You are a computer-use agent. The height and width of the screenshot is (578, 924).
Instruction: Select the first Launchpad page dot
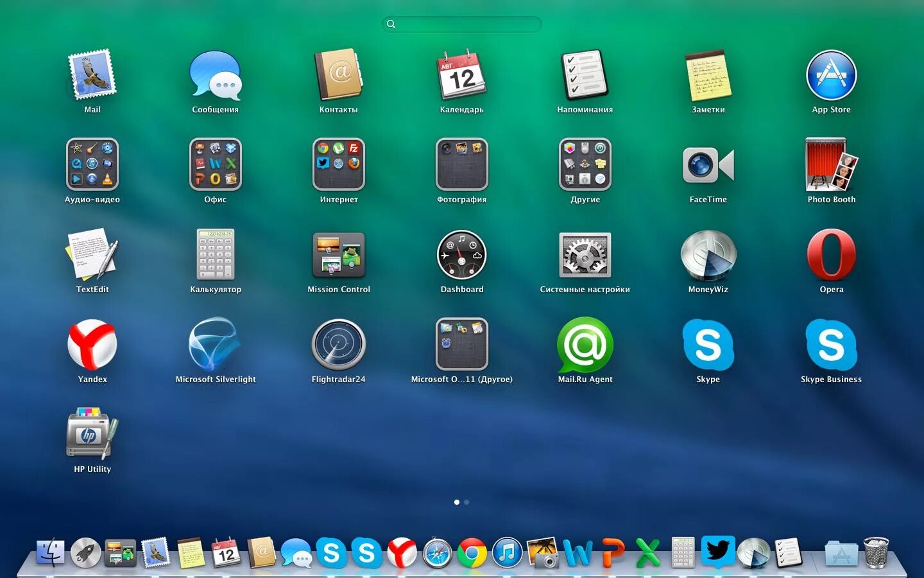click(457, 502)
